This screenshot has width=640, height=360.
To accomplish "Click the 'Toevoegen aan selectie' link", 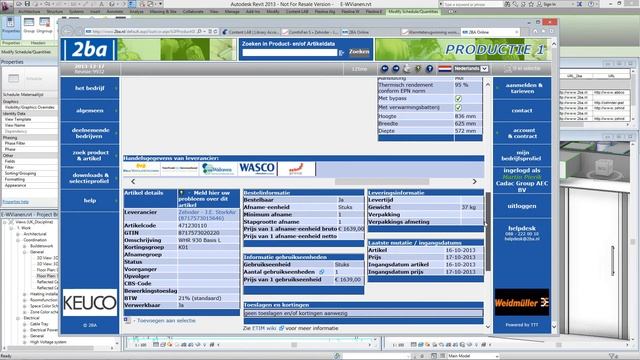I will (167, 321).
